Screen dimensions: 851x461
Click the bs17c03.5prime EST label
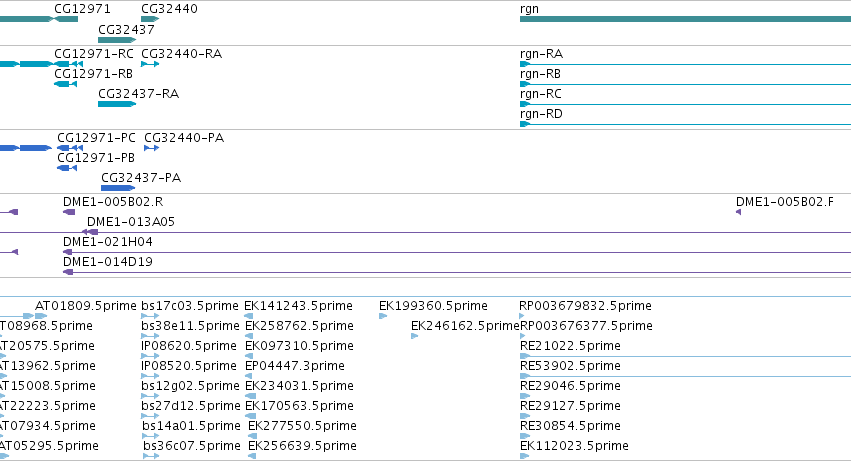[x=190, y=306]
